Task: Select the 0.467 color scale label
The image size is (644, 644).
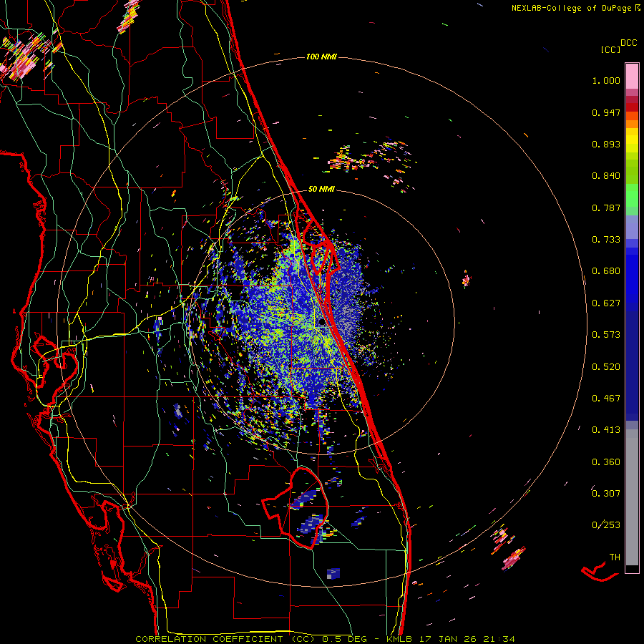Action: pos(606,399)
